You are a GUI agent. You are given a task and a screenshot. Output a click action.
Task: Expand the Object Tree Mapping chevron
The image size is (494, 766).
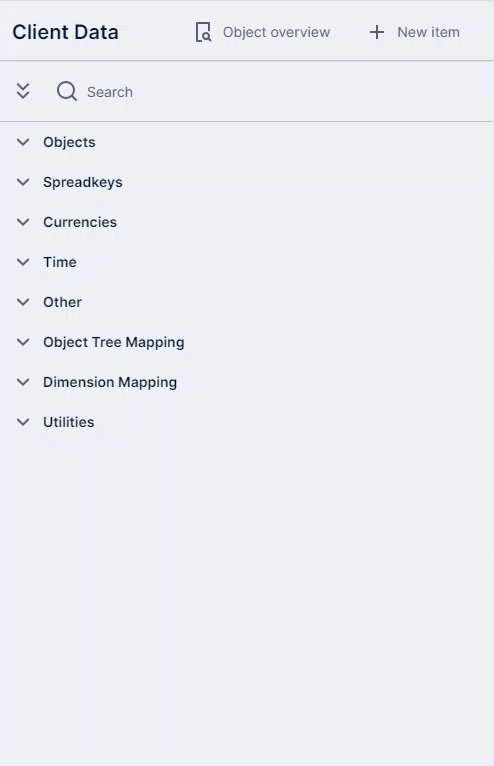tap(23, 342)
